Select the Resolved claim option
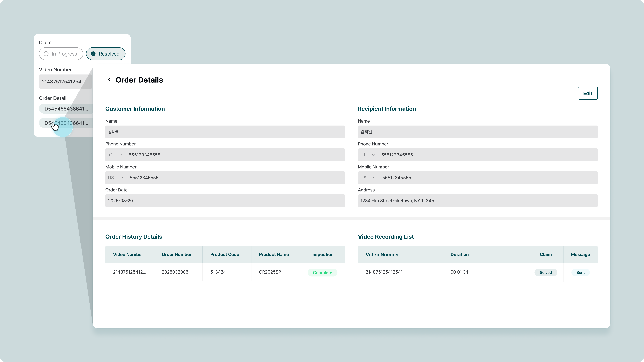Image resolution: width=644 pixels, height=362 pixels. click(105, 54)
